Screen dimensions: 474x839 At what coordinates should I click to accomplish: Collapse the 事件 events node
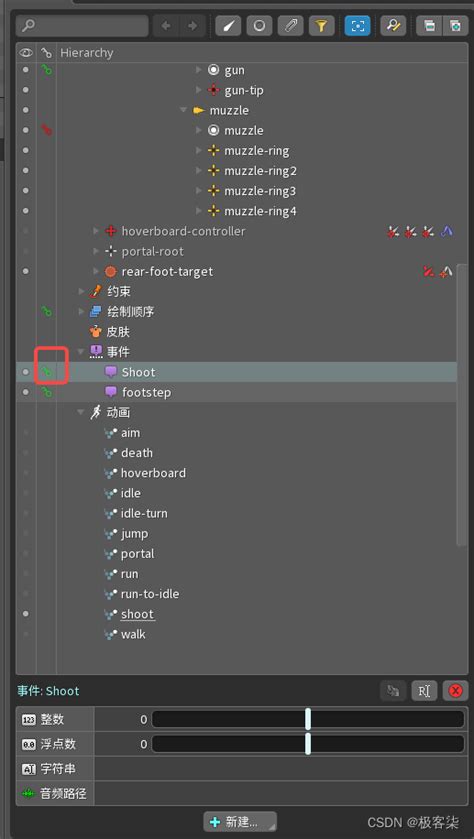click(x=81, y=352)
